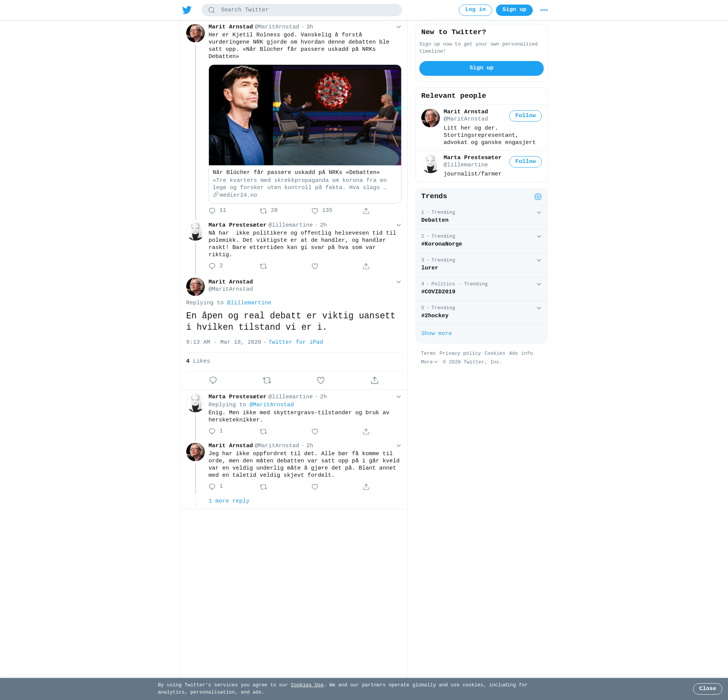The height and width of the screenshot is (700, 728).
Task: Share Marta's 'Enig. Men ikke' tweet
Action: click(x=366, y=431)
